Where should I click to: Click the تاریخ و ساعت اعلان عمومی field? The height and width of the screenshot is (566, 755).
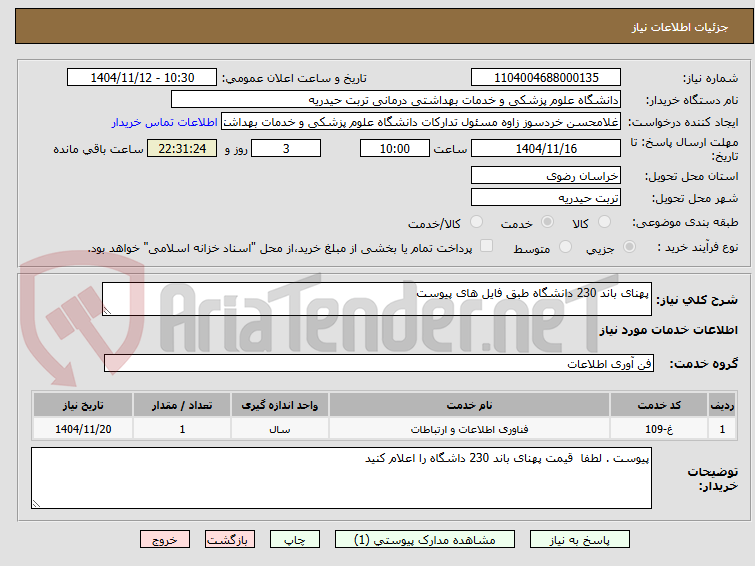[142, 78]
